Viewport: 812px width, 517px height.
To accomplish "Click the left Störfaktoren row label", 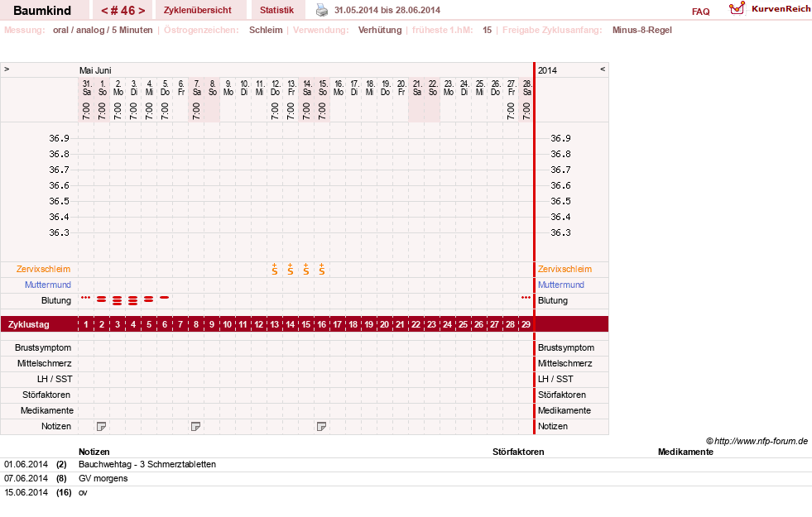I will coord(46,395).
